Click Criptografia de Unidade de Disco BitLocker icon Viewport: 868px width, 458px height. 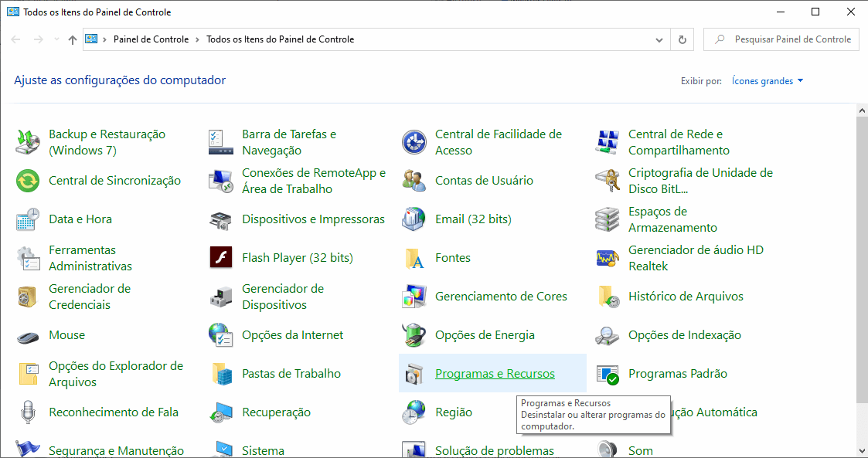(608, 181)
